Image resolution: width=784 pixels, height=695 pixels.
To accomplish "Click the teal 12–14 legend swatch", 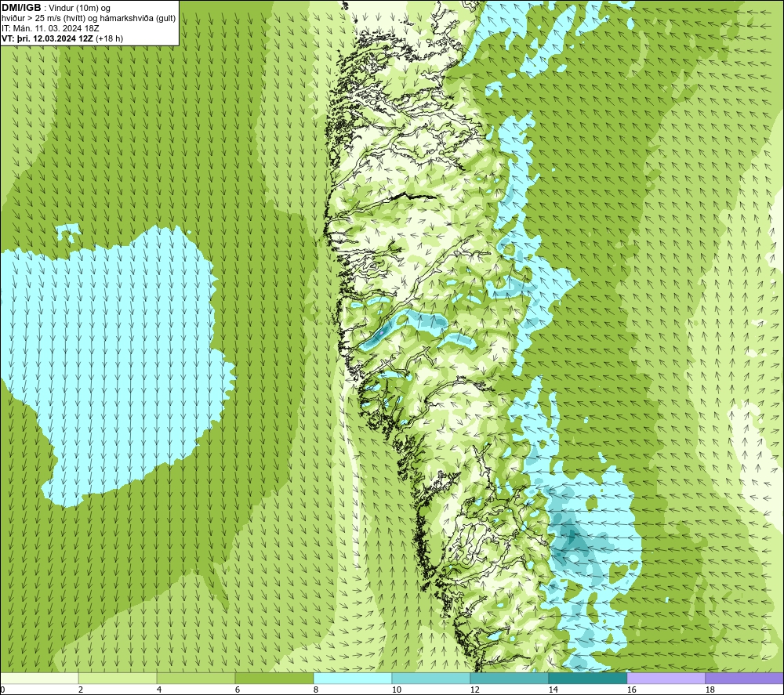I will [x=509, y=679].
